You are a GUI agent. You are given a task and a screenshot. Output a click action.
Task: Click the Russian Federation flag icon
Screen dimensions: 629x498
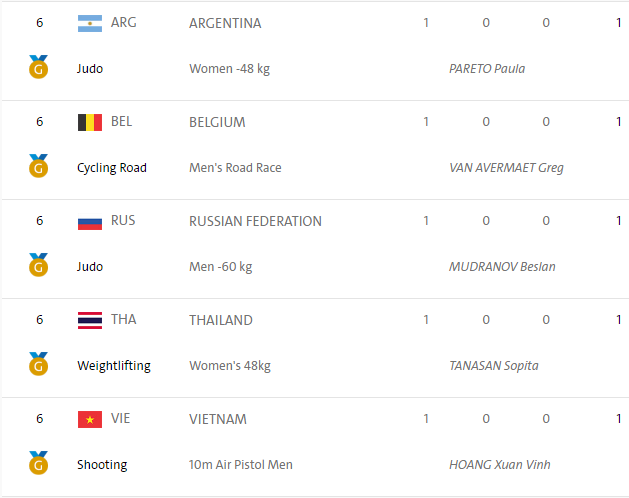pyautogui.click(x=90, y=221)
